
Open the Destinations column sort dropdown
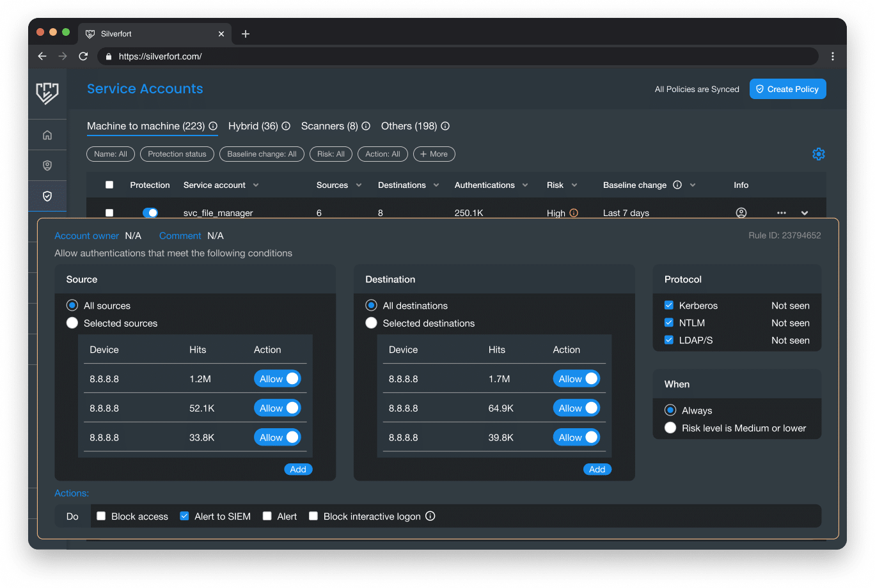tap(436, 185)
